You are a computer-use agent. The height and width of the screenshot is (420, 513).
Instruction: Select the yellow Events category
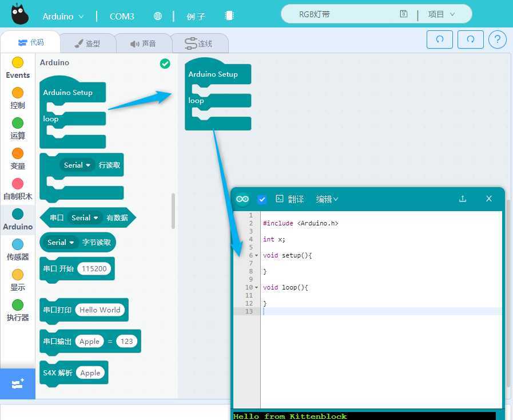click(18, 68)
